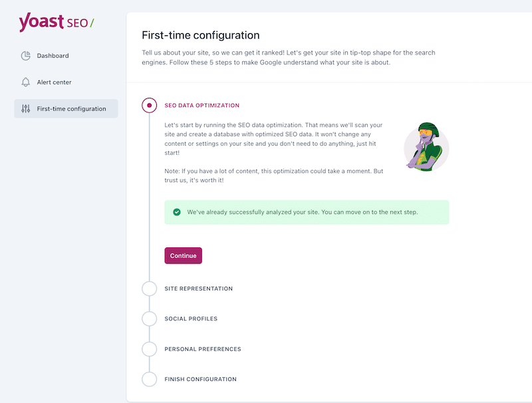Click the SEO Data Optimization step heading
This screenshot has height=403, width=532.
[202, 106]
